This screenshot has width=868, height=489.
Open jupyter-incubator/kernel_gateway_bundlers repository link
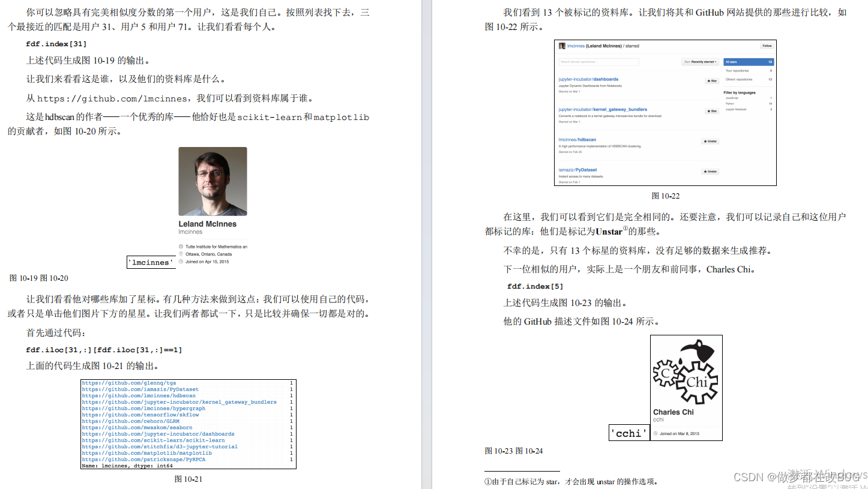pyautogui.click(x=603, y=110)
